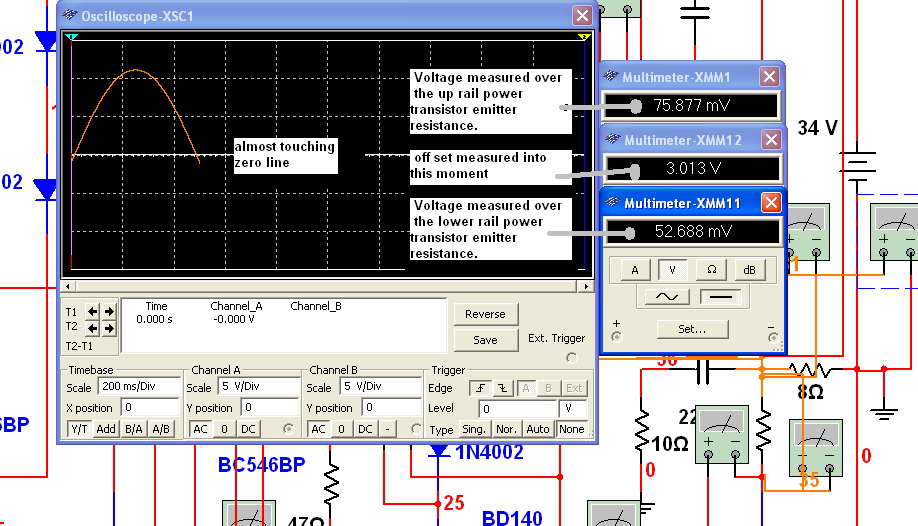Screen dimensions: 918x526
Task: Edit Channel B scale 5 V/Div
Action: (379, 387)
